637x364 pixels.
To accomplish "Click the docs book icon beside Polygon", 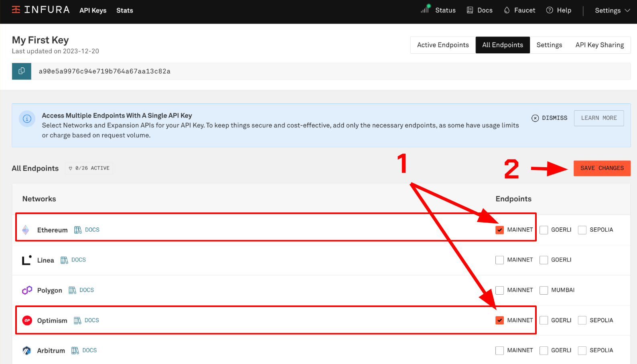I will [x=72, y=290].
